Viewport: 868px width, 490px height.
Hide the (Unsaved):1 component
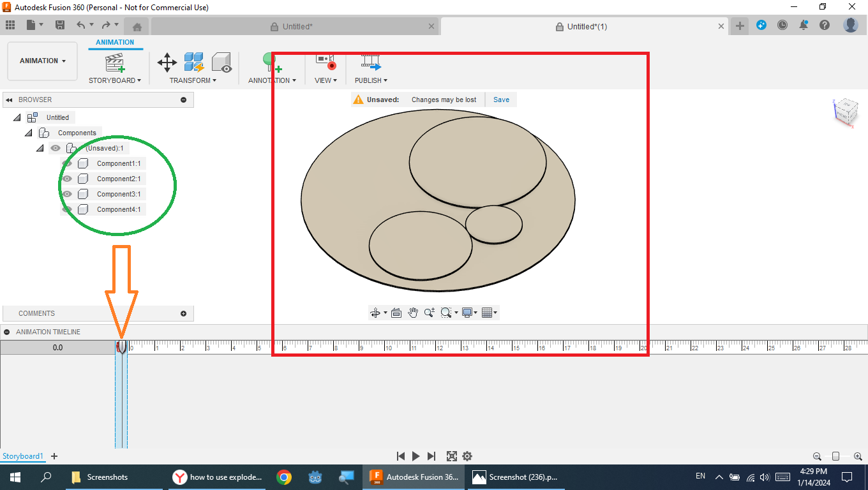click(56, 148)
